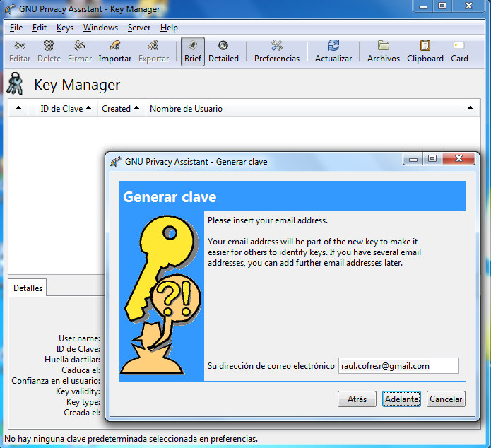Viewport: 491px width, 448px height.
Task: Sort keys by Created column
Action: point(121,108)
